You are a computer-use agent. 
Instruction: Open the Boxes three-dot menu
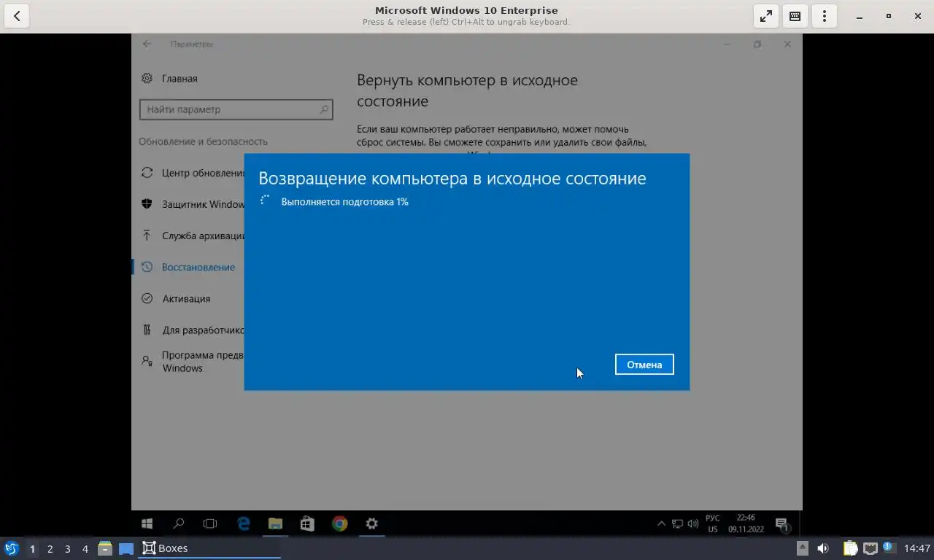825,16
